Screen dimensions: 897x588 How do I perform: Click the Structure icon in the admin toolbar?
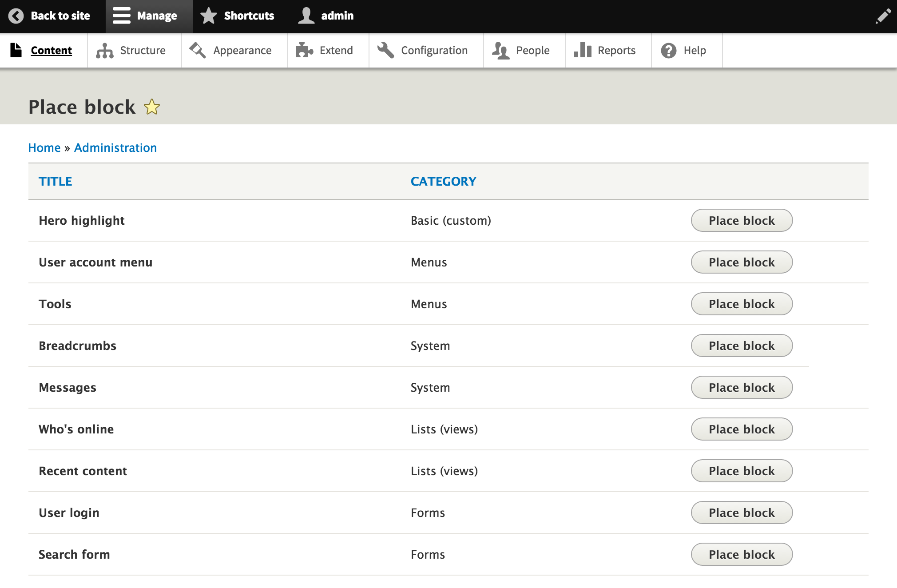[x=105, y=50]
